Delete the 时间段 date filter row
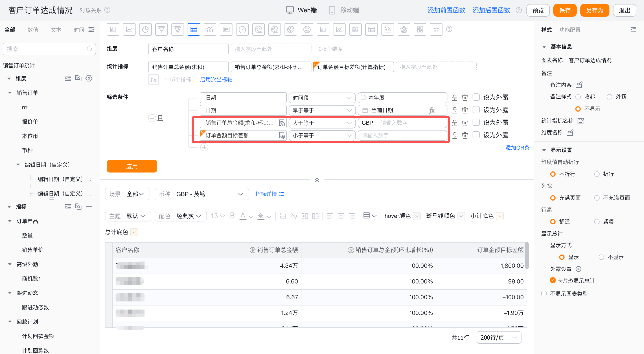 point(465,97)
